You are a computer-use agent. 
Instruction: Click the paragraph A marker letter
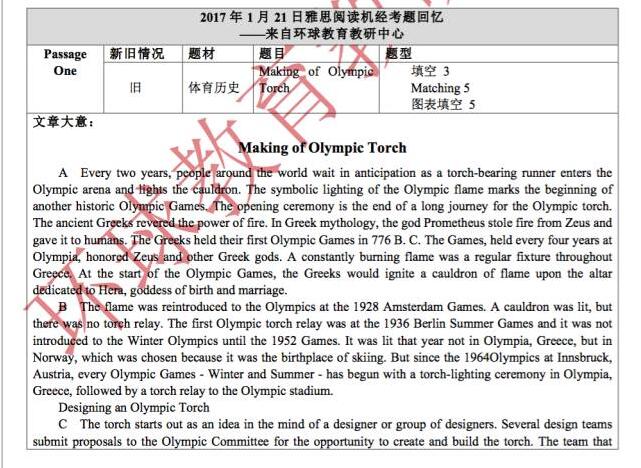pos(64,173)
